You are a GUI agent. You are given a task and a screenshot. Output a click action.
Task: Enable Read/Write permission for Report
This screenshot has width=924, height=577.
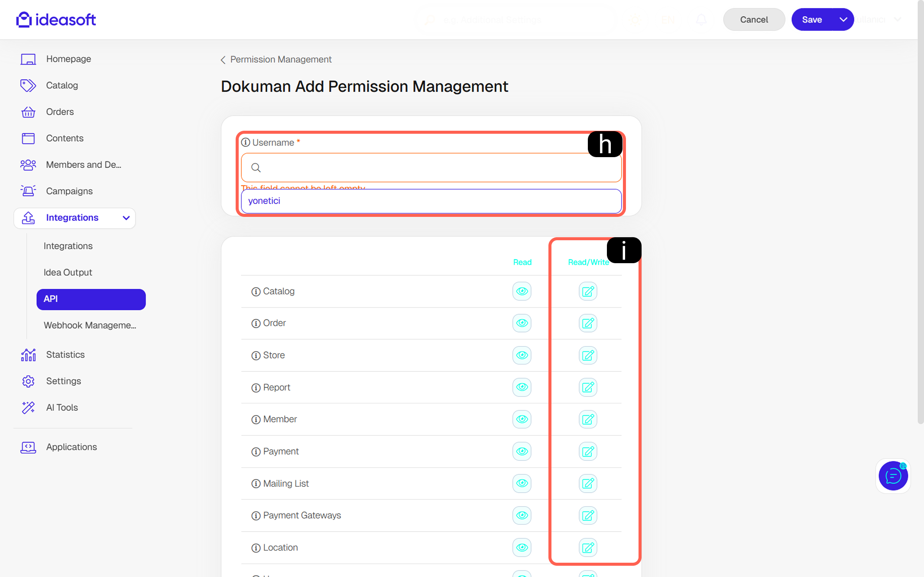(x=588, y=387)
